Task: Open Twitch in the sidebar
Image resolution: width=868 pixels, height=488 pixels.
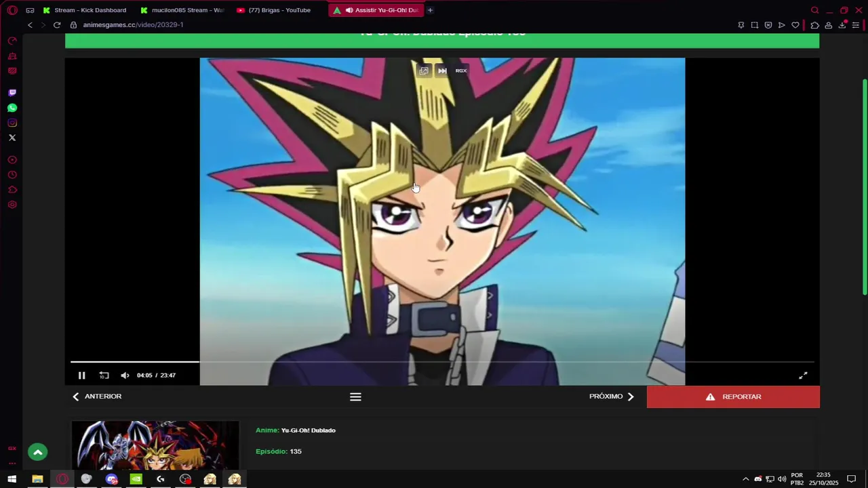Action: [12, 93]
